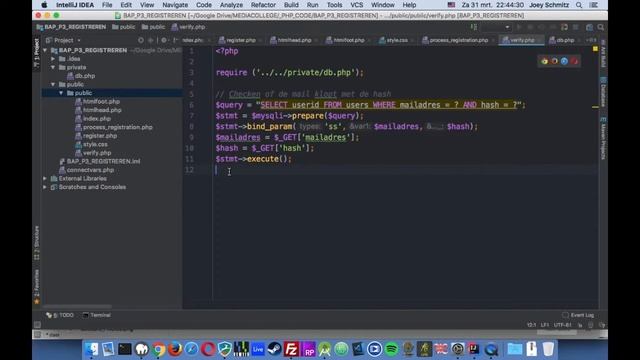
Task: Collapse the selected inner public folder arrow
Action: pos(61,93)
